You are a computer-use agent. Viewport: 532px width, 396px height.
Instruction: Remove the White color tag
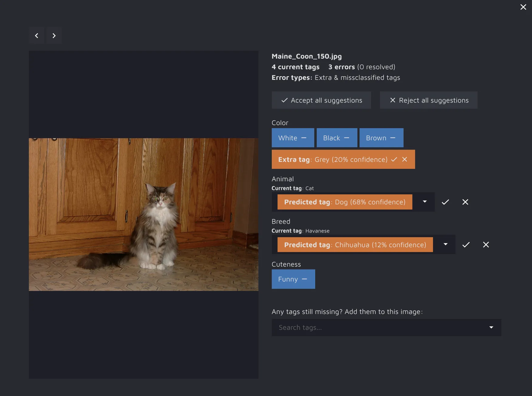304,138
